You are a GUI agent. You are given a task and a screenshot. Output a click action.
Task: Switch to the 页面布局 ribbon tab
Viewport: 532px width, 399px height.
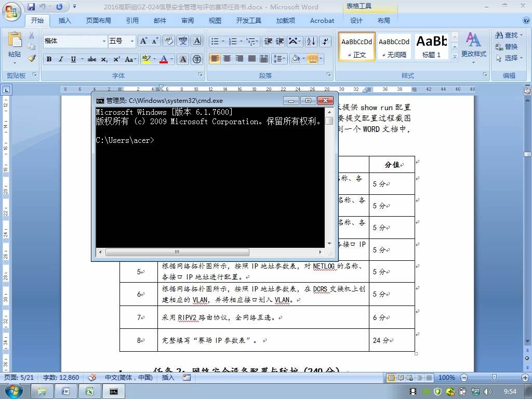pos(98,21)
